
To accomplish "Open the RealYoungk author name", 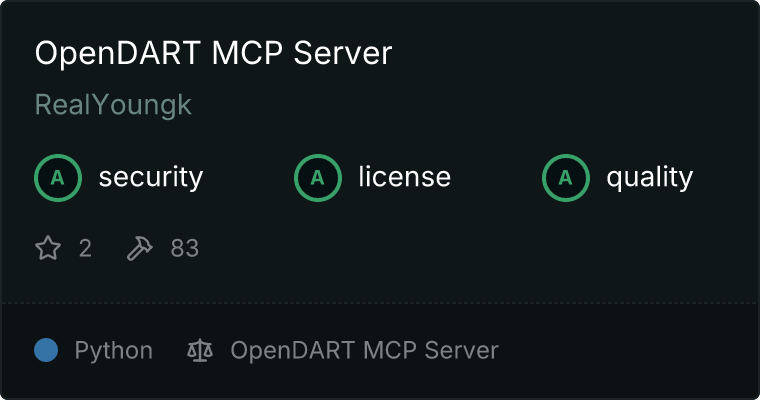I will pyautogui.click(x=113, y=105).
